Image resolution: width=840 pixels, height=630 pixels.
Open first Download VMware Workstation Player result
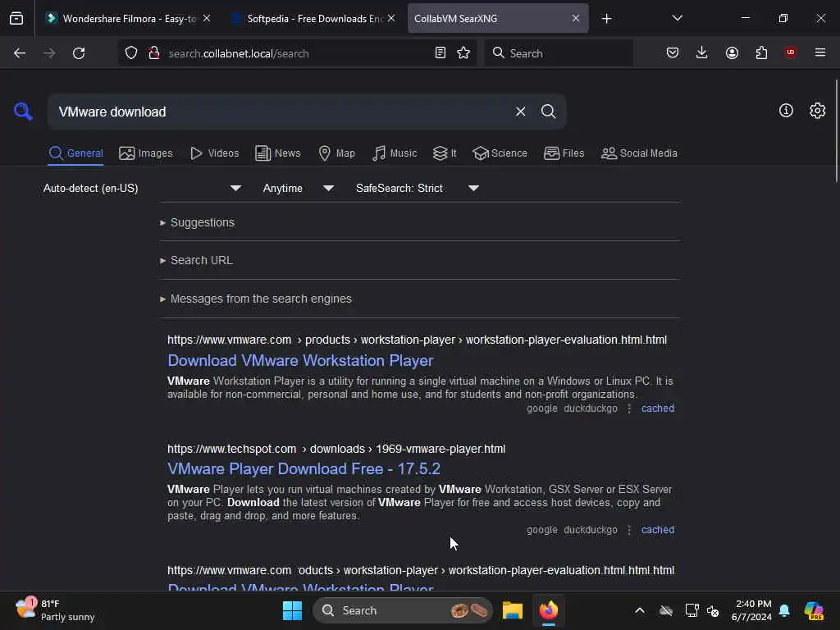pyautogui.click(x=300, y=361)
